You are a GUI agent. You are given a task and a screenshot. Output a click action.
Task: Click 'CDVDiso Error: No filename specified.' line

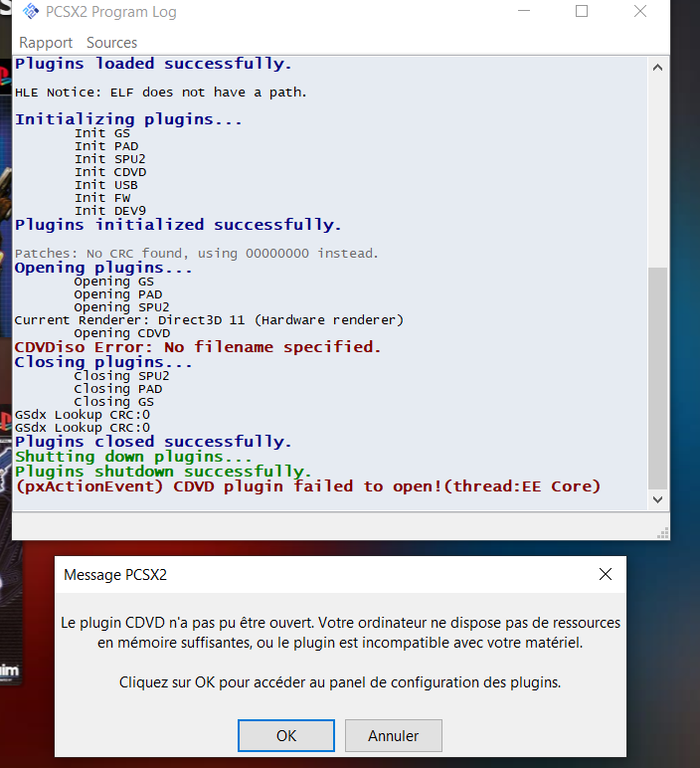198,347
